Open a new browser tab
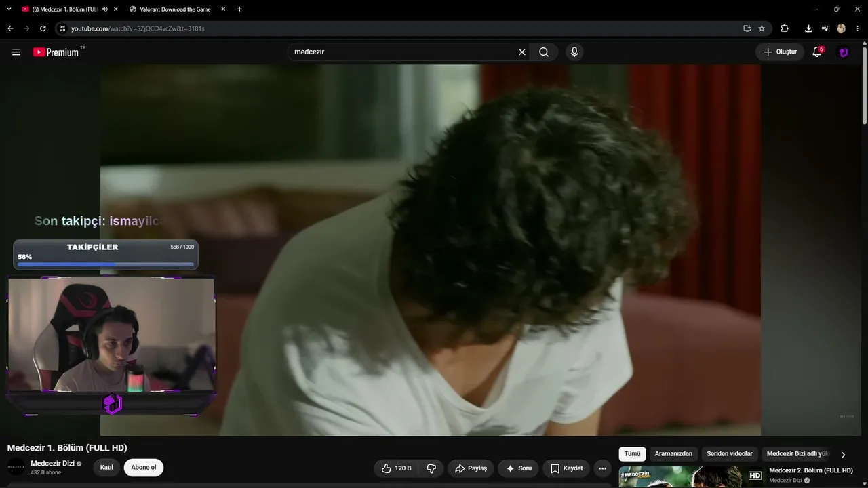868x488 pixels. click(239, 9)
